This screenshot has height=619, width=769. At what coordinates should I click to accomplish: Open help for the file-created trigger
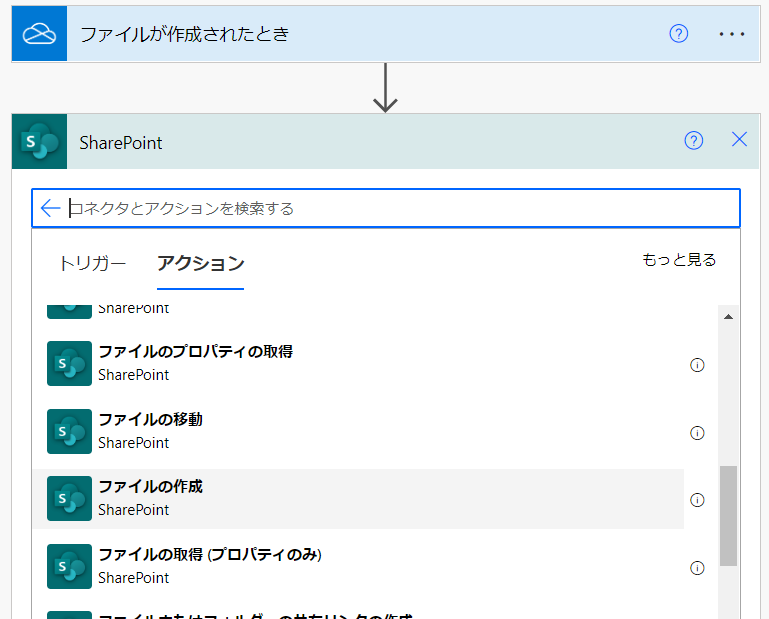click(x=679, y=34)
